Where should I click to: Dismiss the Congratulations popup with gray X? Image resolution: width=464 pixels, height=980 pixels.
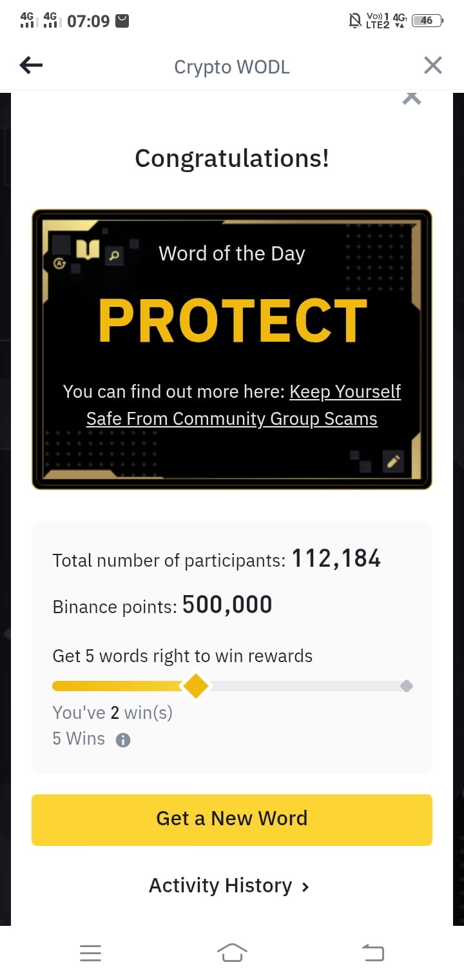coord(412,98)
